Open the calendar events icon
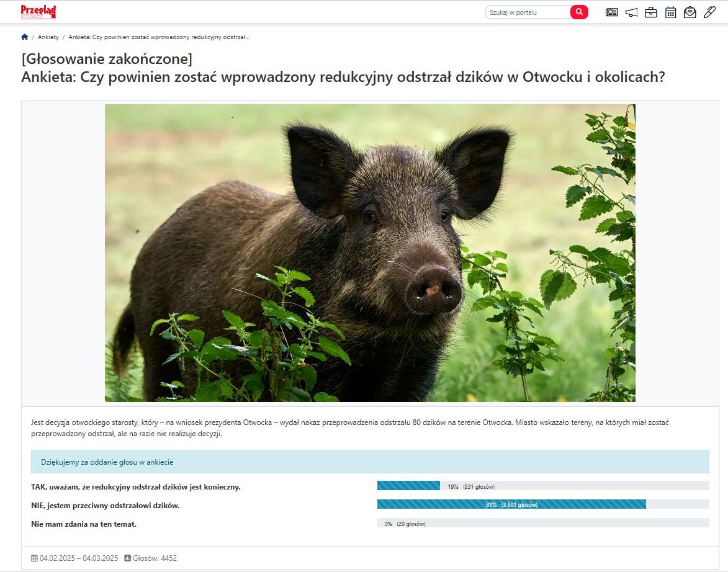The height and width of the screenshot is (572, 728). 670,12
